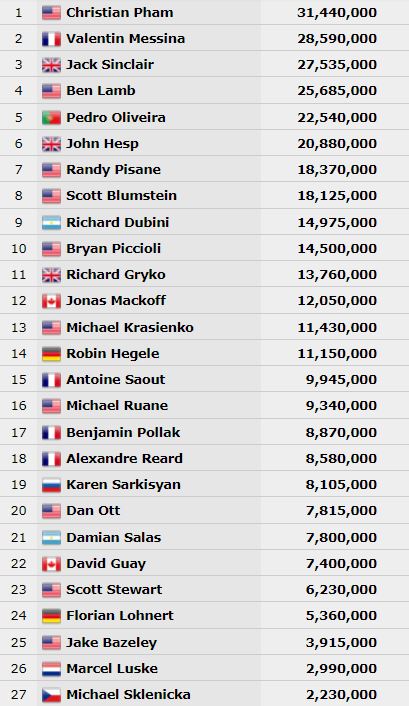
Task: Click Florian Lohnert's chip count 5,360,000
Action: point(341,615)
